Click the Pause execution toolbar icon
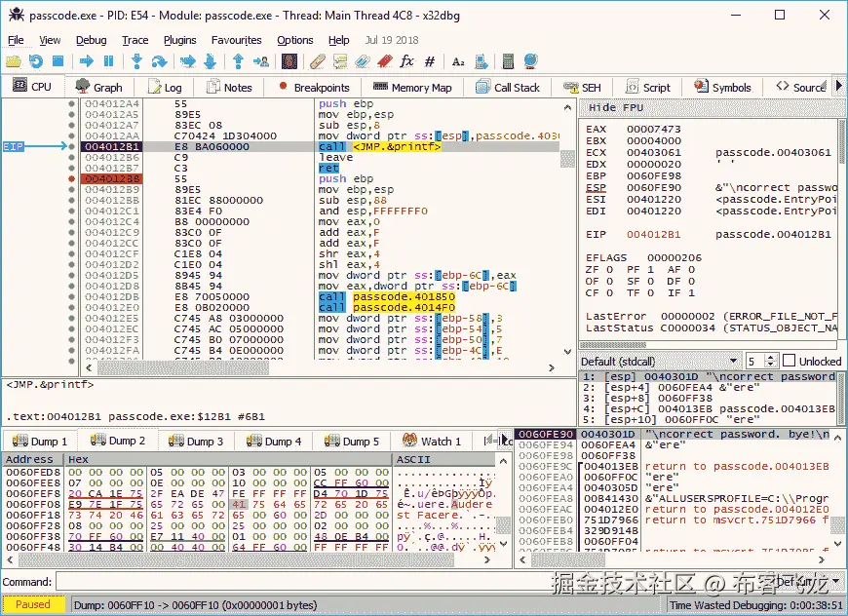Image resolution: width=848 pixels, height=616 pixels. tap(110, 61)
